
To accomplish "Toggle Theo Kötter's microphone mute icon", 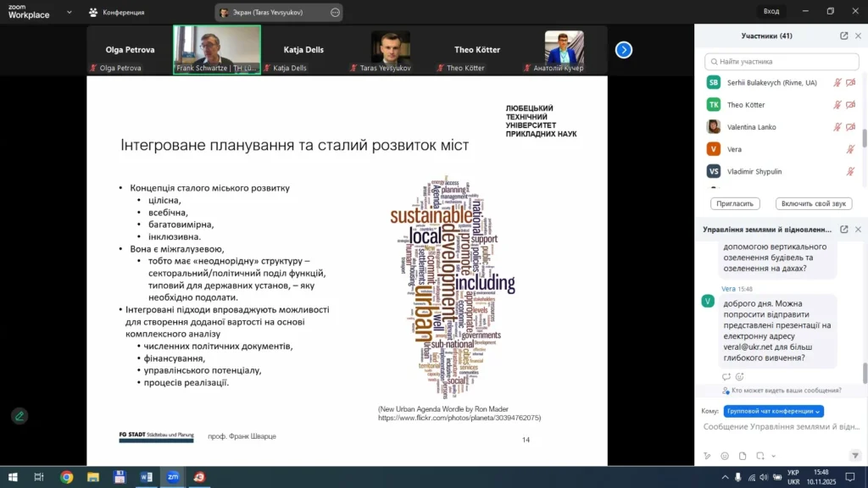I will (837, 105).
